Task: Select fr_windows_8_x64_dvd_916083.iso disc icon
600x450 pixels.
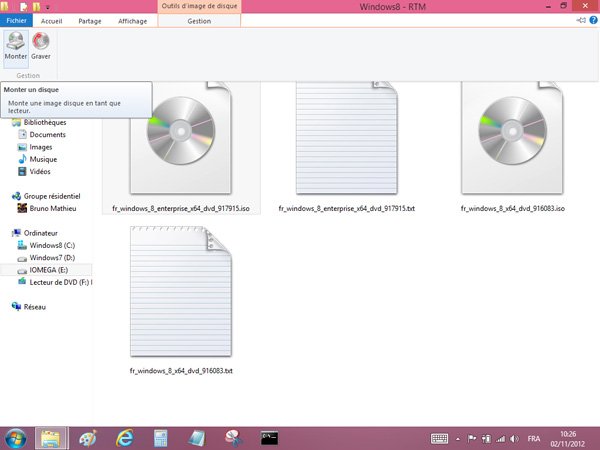Action: [512, 138]
